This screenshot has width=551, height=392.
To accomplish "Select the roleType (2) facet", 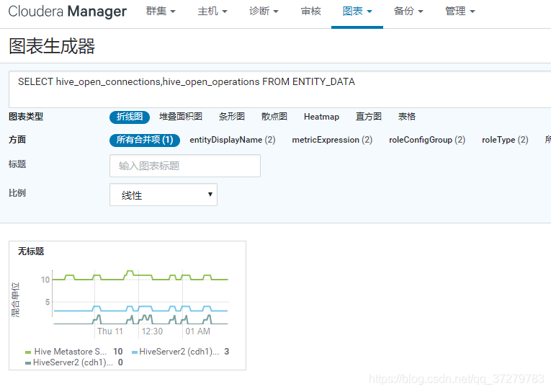I will (505, 140).
